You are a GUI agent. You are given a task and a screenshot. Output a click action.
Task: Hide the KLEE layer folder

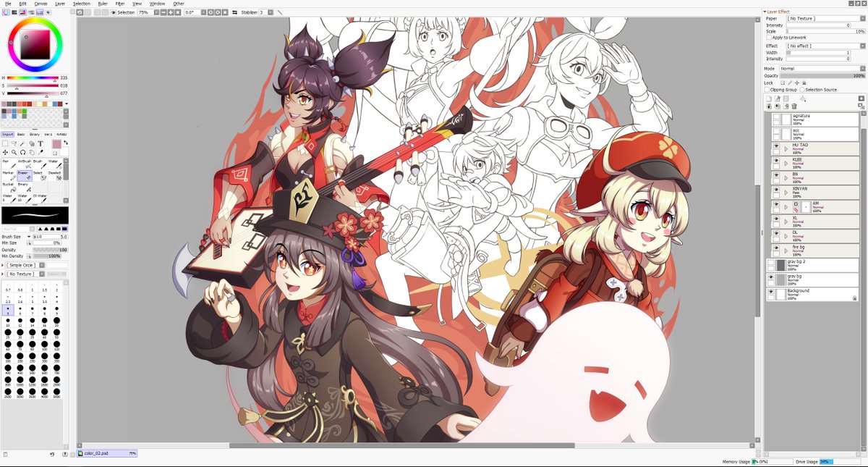tap(775, 161)
